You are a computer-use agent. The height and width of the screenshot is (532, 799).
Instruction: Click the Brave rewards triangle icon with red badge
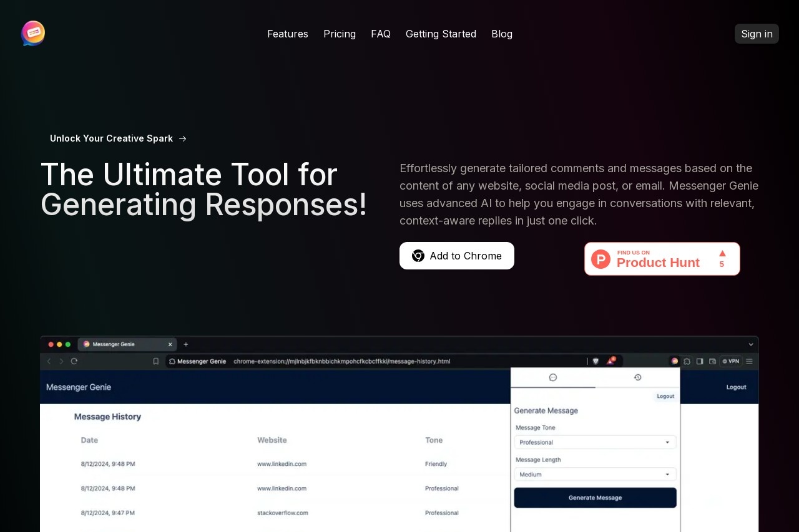pyautogui.click(x=611, y=360)
